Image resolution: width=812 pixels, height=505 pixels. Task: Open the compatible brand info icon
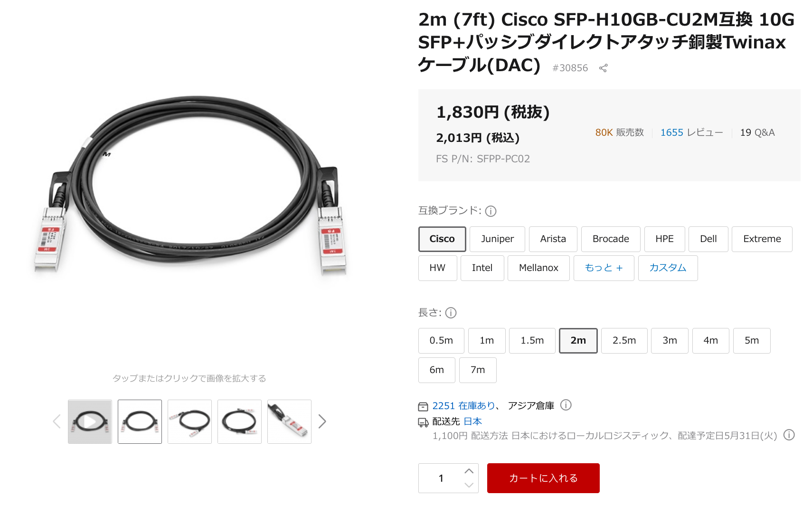[491, 211]
